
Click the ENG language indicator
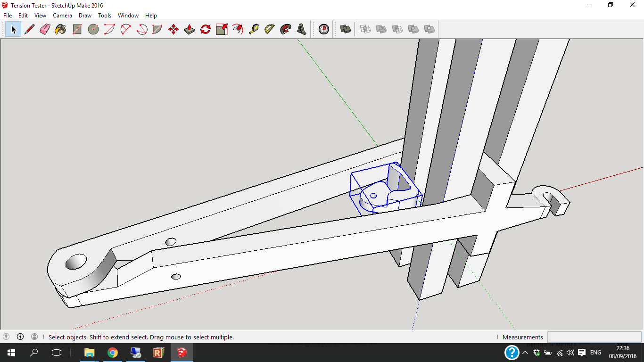595,353
